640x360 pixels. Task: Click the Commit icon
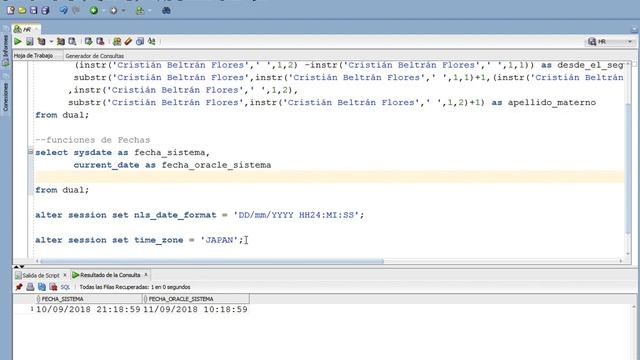tap(88, 41)
